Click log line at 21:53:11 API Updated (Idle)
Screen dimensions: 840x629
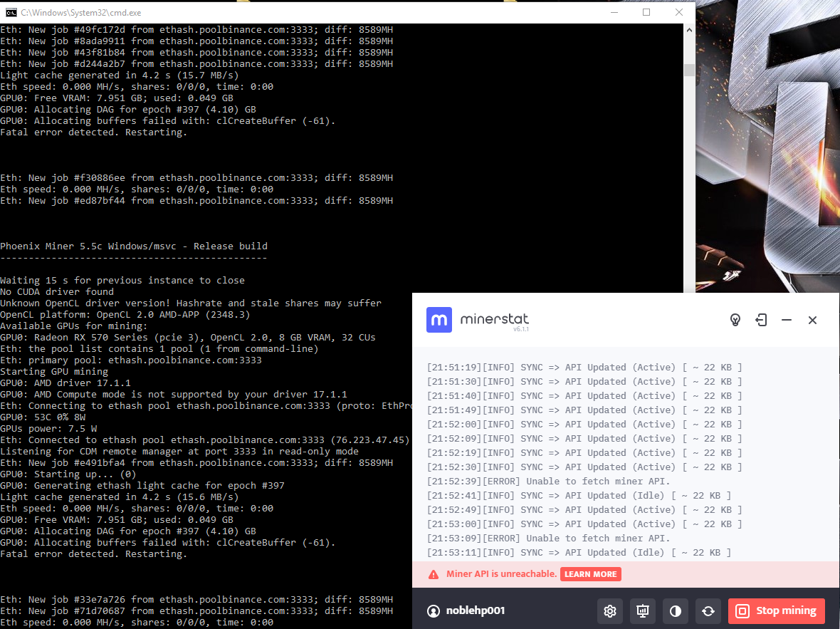click(579, 552)
